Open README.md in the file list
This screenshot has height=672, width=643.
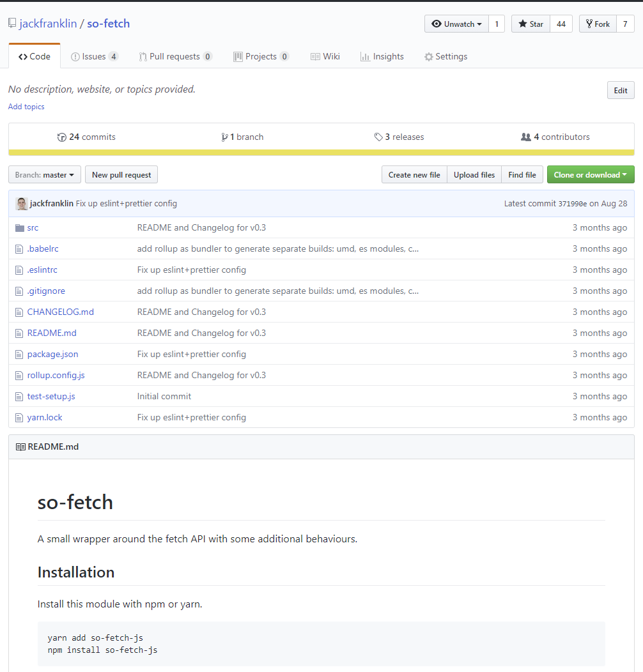click(x=52, y=333)
